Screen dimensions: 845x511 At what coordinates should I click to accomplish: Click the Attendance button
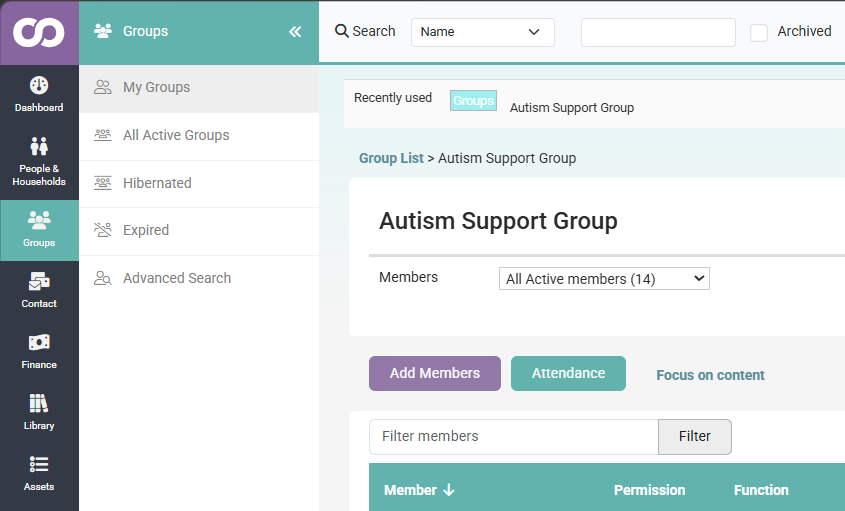(x=568, y=373)
